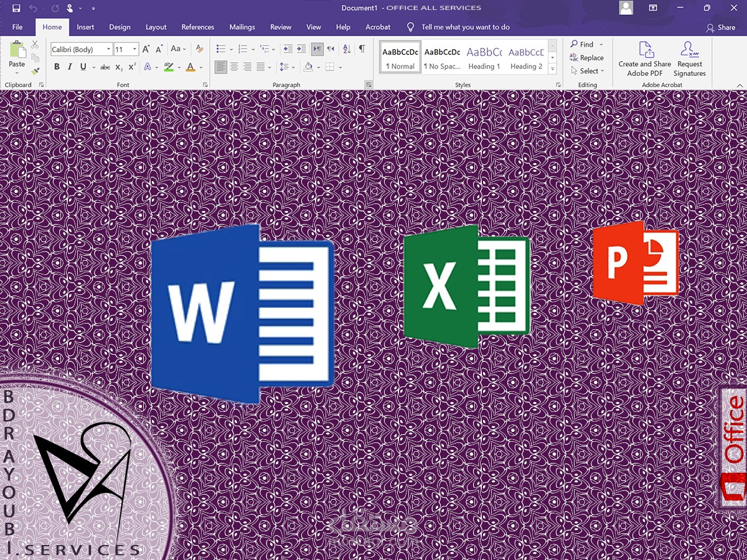Align text to the right
Image resolution: width=747 pixels, height=560 pixels.
pyautogui.click(x=248, y=67)
